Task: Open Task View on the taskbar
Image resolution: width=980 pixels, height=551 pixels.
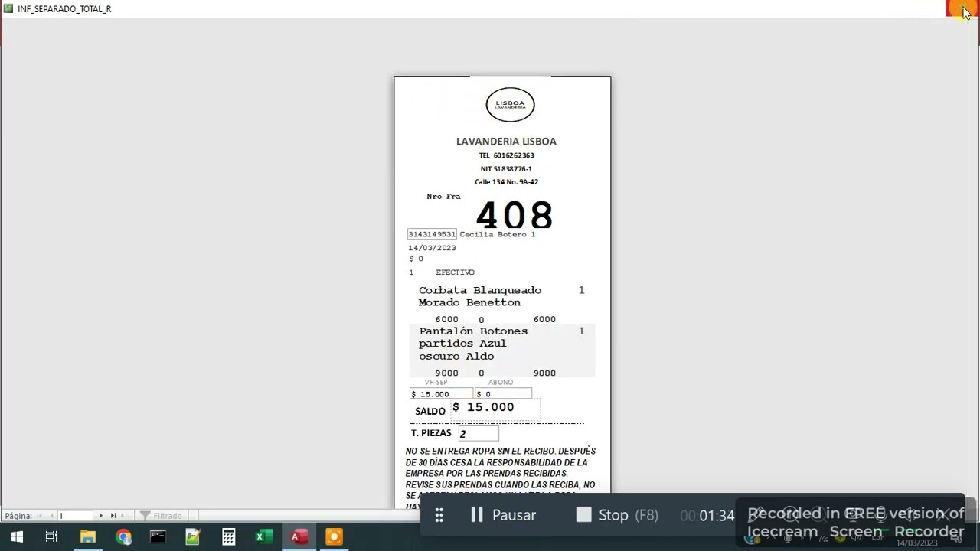Action: click(x=51, y=537)
